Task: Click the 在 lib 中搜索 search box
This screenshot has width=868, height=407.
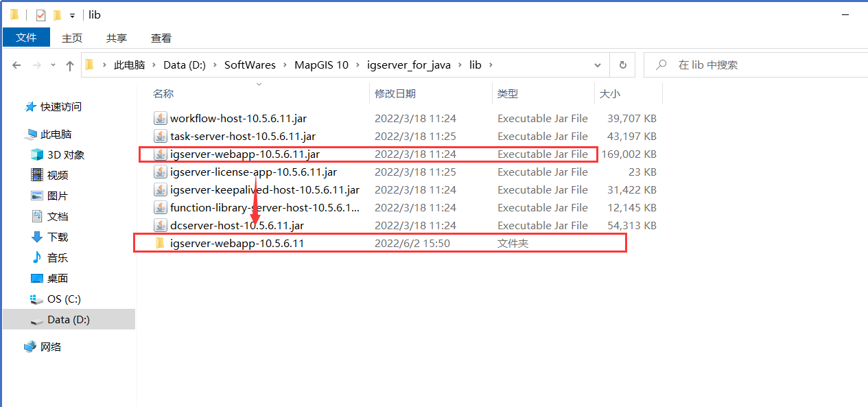Action: pyautogui.click(x=755, y=65)
